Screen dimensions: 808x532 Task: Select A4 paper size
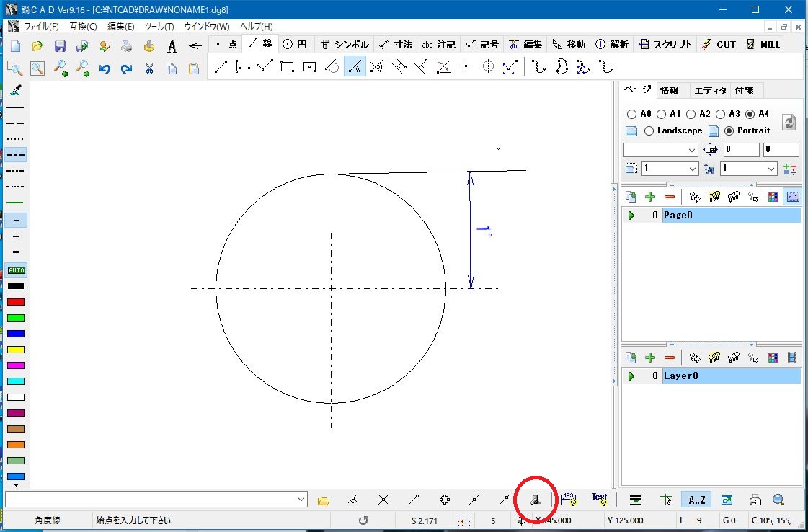pyautogui.click(x=758, y=114)
